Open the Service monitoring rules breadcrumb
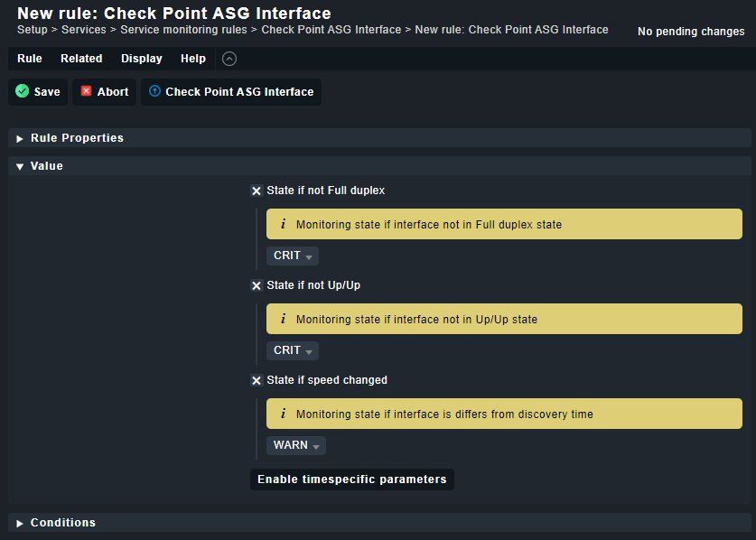 pos(183,30)
